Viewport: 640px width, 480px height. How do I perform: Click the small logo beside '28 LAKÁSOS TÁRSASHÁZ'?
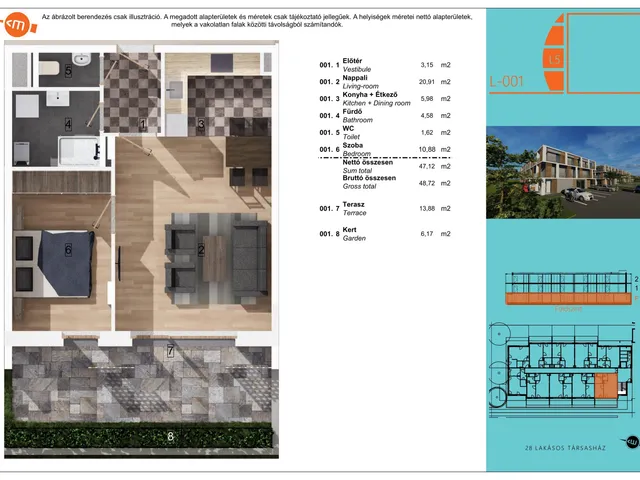[x=632, y=442]
